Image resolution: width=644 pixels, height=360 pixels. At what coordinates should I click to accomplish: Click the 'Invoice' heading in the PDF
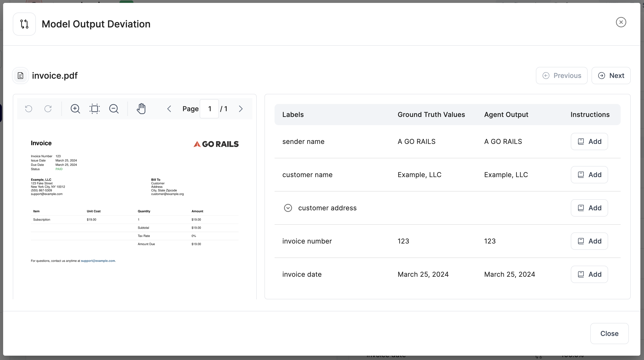pyautogui.click(x=41, y=143)
